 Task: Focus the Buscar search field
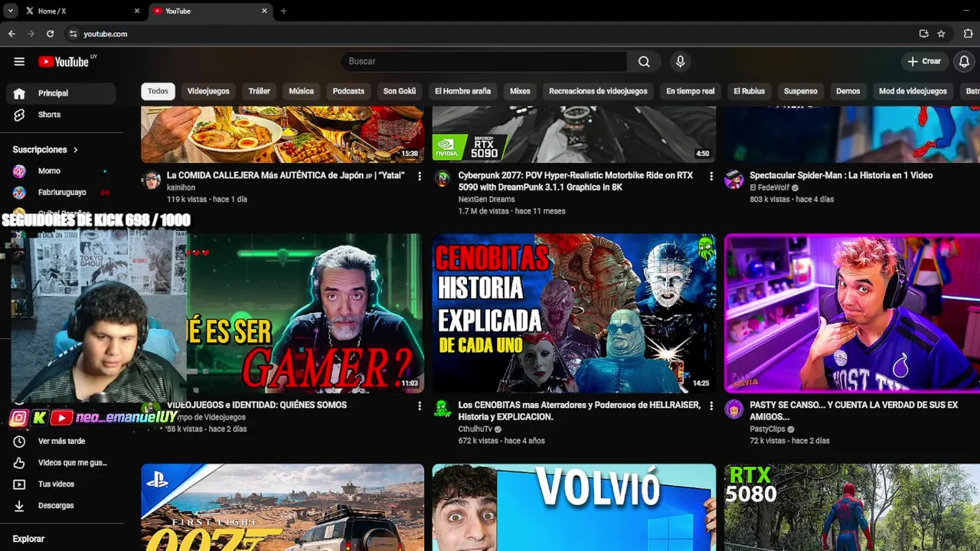click(484, 62)
